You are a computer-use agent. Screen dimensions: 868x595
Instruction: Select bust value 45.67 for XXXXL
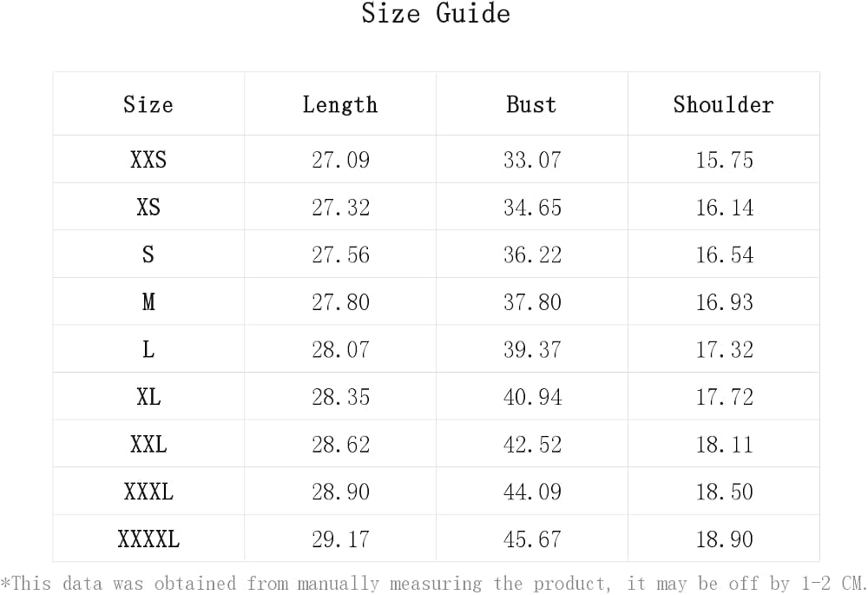[532, 539]
